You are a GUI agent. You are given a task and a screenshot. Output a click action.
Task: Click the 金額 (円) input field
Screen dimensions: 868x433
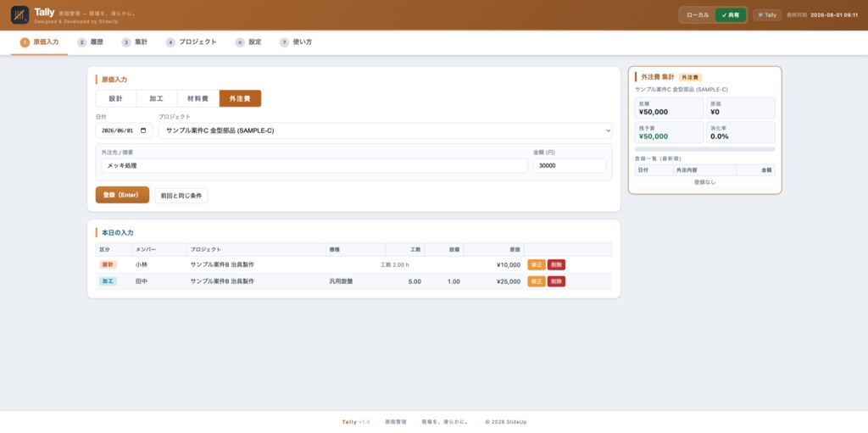(570, 165)
